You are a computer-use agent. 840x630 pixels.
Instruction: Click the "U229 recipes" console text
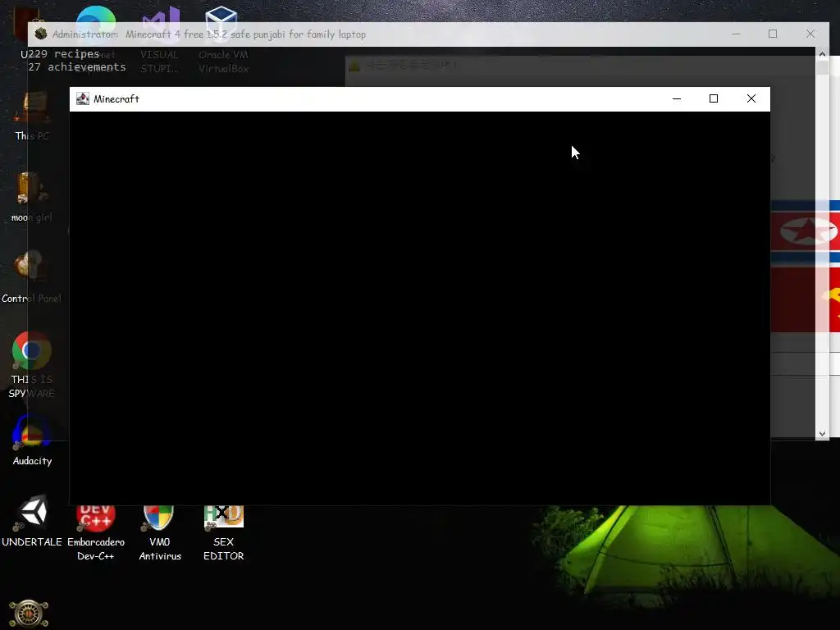pos(60,53)
